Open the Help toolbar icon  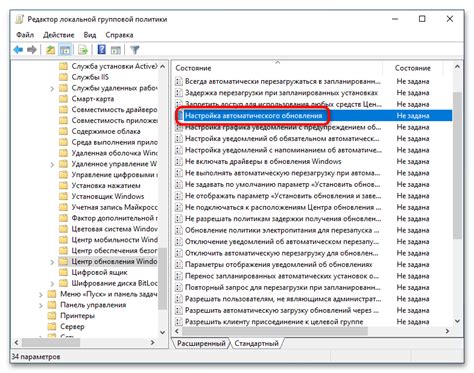[x=102, y=50]
